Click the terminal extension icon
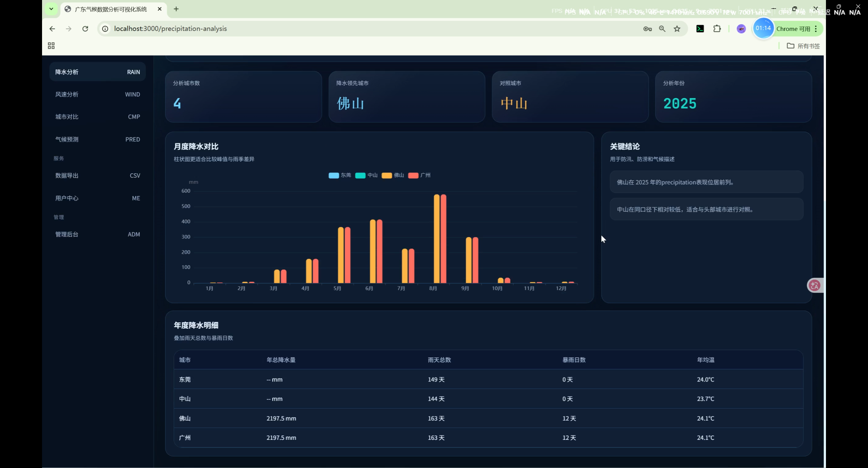This screenshot has width=868, height=468. [x=700, y=29]
